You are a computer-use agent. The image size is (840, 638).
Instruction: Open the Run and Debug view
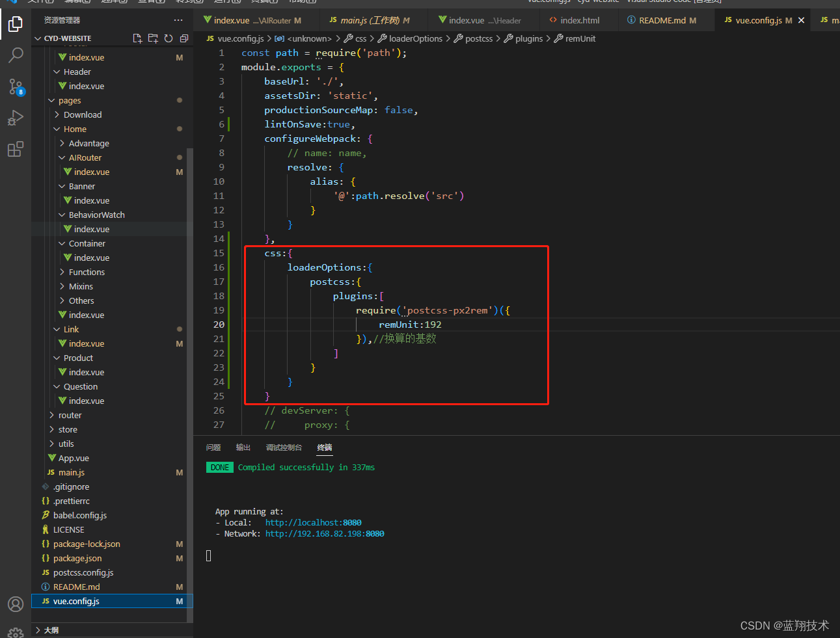16,118
